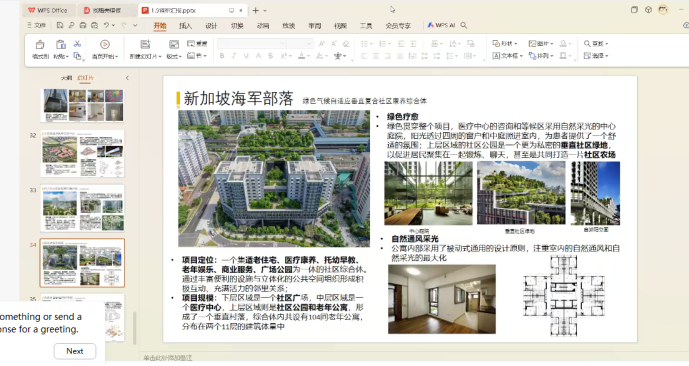Click the New Slide icon

(145, 44)
